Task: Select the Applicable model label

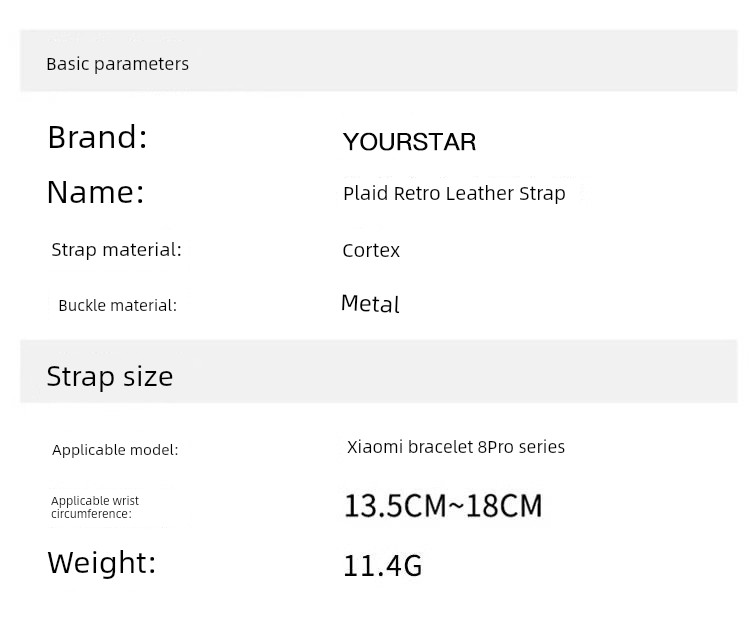Action: point(115,450)
